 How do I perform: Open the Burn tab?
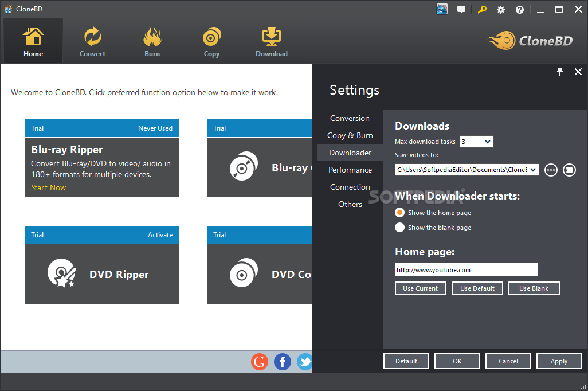[152, 41]
